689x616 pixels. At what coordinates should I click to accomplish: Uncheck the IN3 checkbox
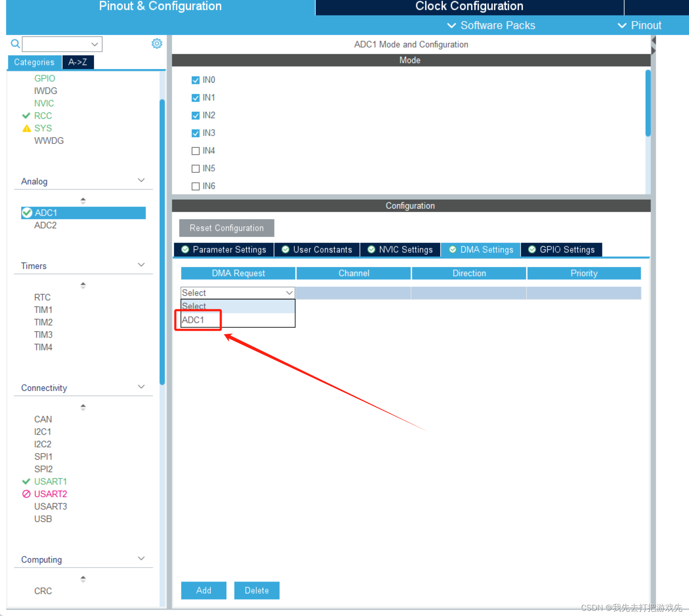point(195,133)
